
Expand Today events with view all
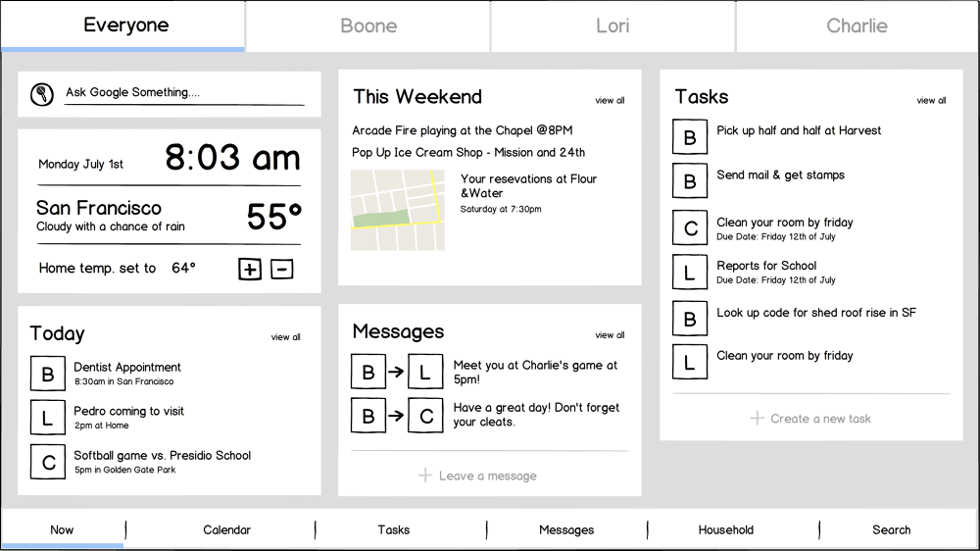click(x=286, y=337)
